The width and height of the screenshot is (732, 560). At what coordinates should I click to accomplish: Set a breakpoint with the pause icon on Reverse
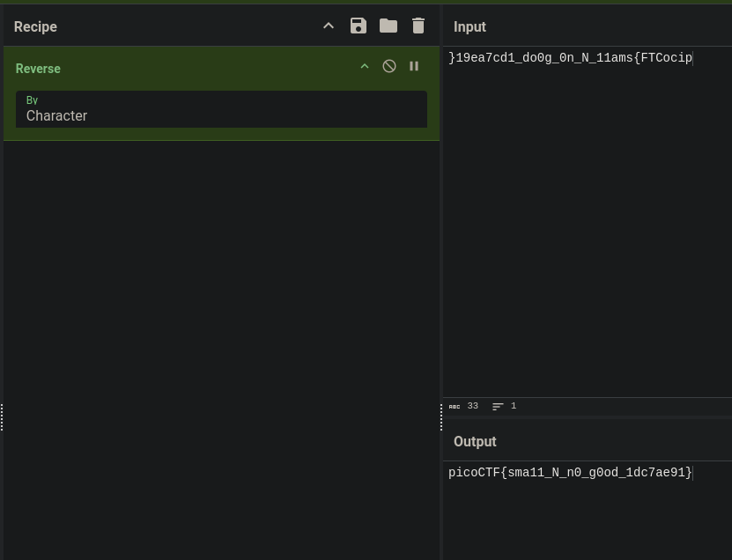pos(414,66)
